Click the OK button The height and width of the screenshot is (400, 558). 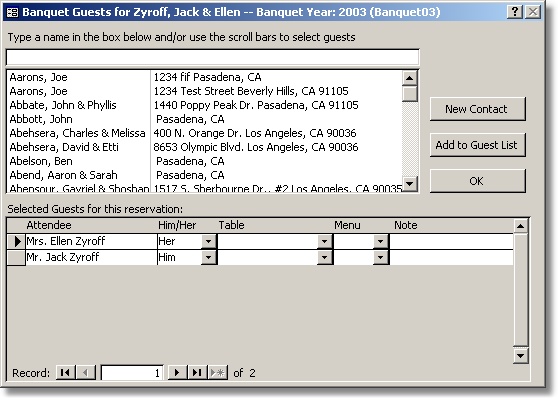tap(477, 181)
